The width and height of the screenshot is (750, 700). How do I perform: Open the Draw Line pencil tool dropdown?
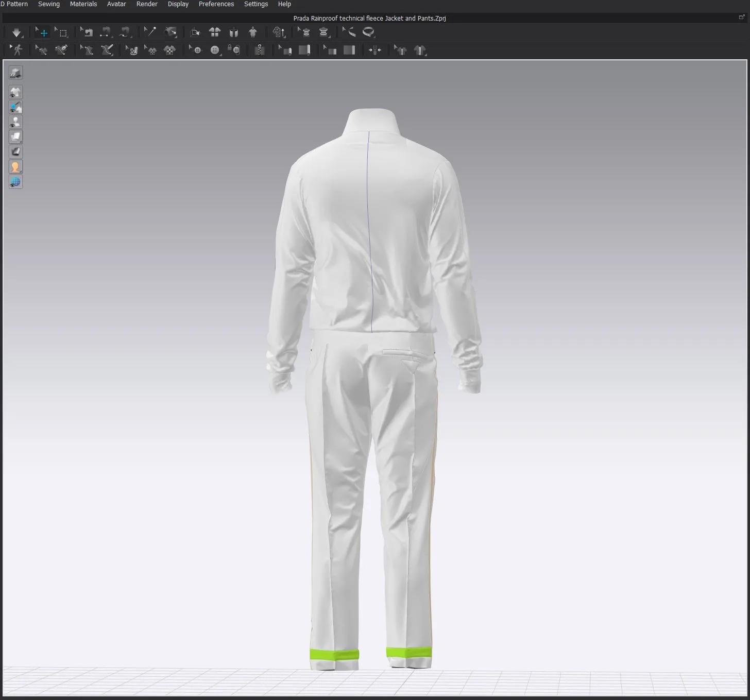pos(107,50)
